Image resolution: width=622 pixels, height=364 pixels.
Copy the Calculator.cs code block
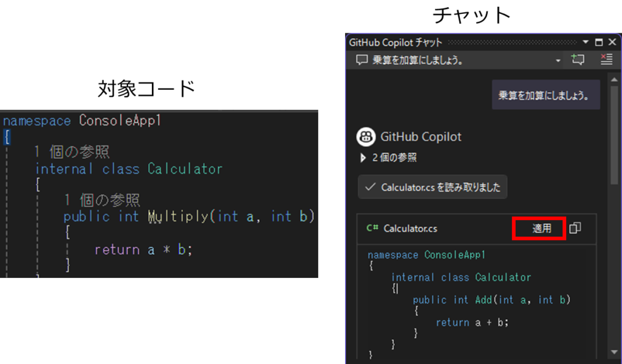(x=575, y=228)
